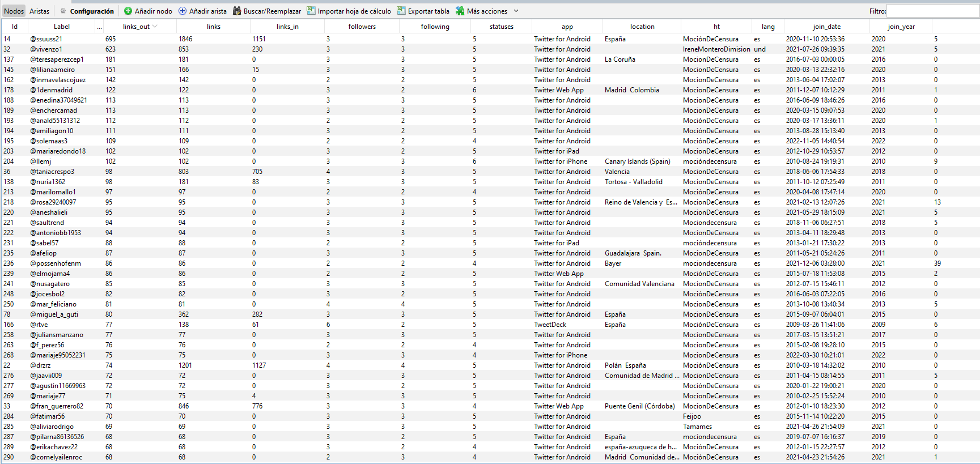This screenshot has width=980, height=464.
Task: Select the @julianmanzano label cell
Action: click(x=56, y=335)
